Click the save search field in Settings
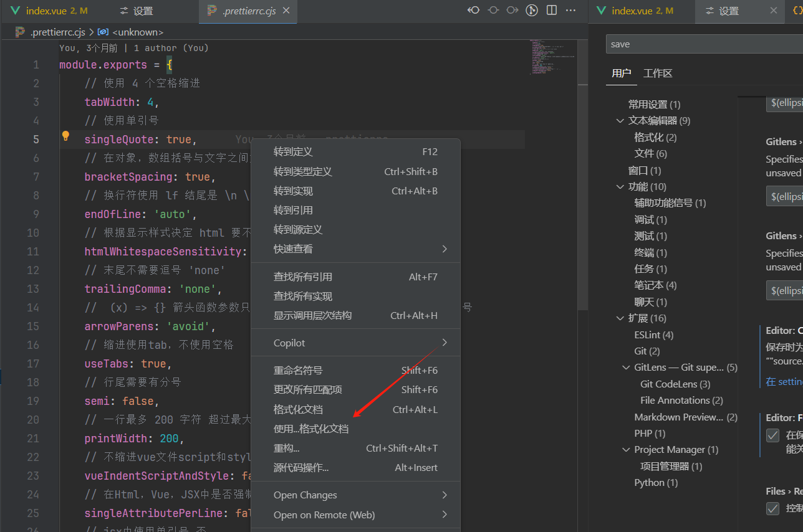Viewport: 803px width, 532px height. [x=704, y=44]
